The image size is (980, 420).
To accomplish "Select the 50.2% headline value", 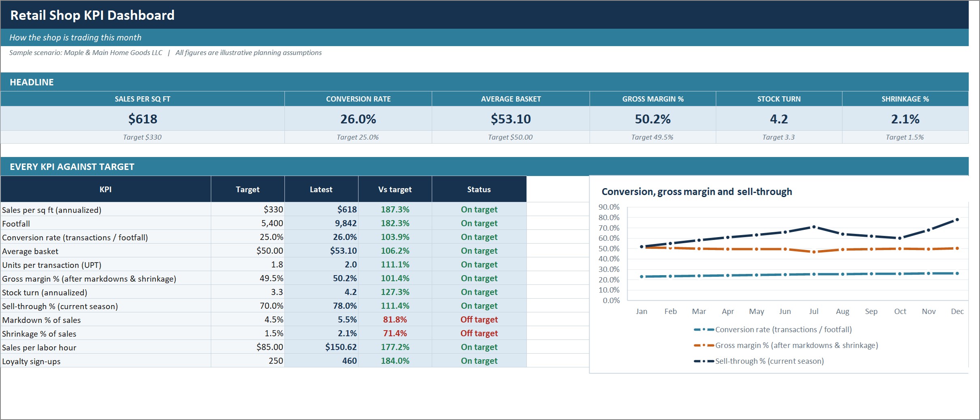I will point(653,119).
